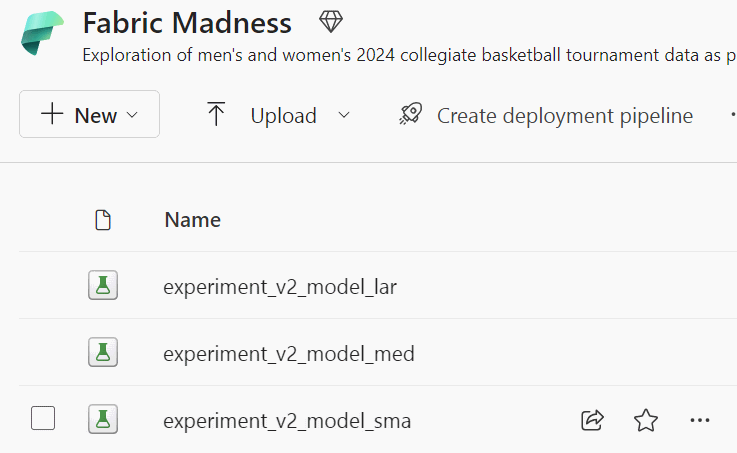Open the New item dropdown
Screen dimensions: 737x453
click(89, 115)
